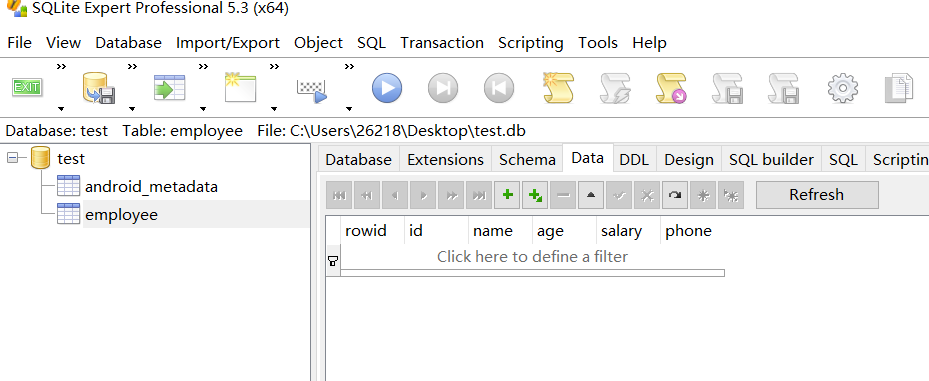The width and height of the screenshot is (929, 381).
Task: Click 'Click here to define a filter'
Action: (x=532, y=257)
